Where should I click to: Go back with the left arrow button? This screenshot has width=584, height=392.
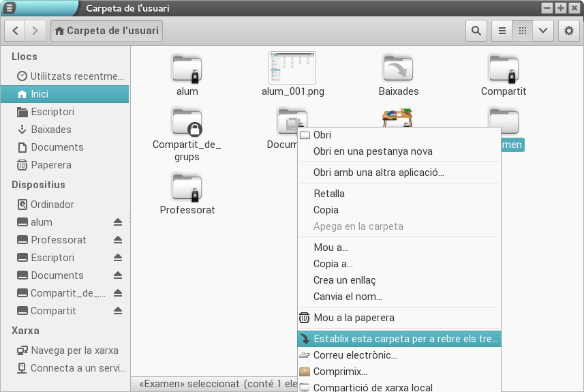coord(15,31)
